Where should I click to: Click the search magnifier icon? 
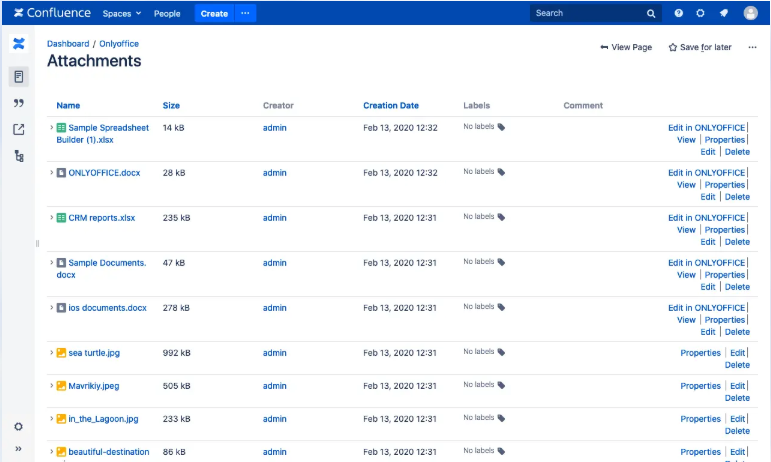651,14
